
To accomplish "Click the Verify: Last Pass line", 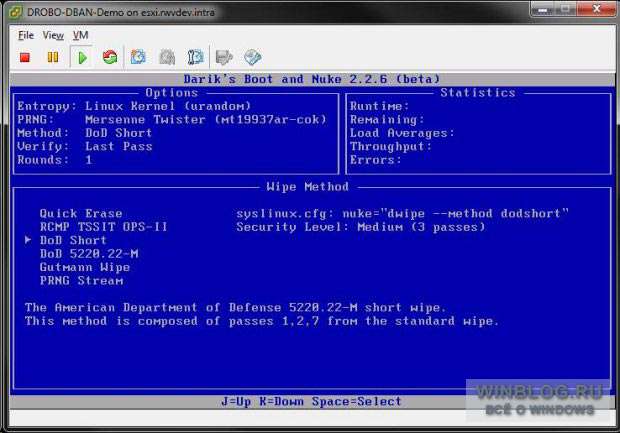I will 85,147.
